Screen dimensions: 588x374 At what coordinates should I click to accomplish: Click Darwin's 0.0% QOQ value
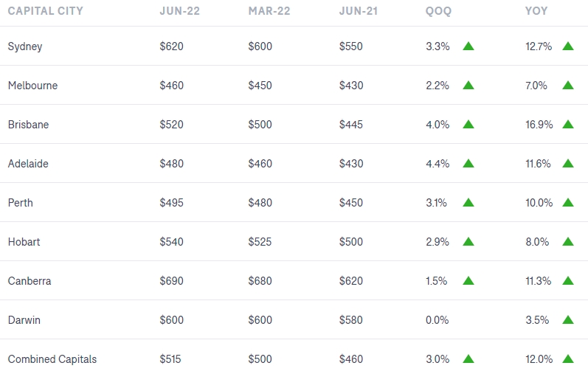click(437, 320)
